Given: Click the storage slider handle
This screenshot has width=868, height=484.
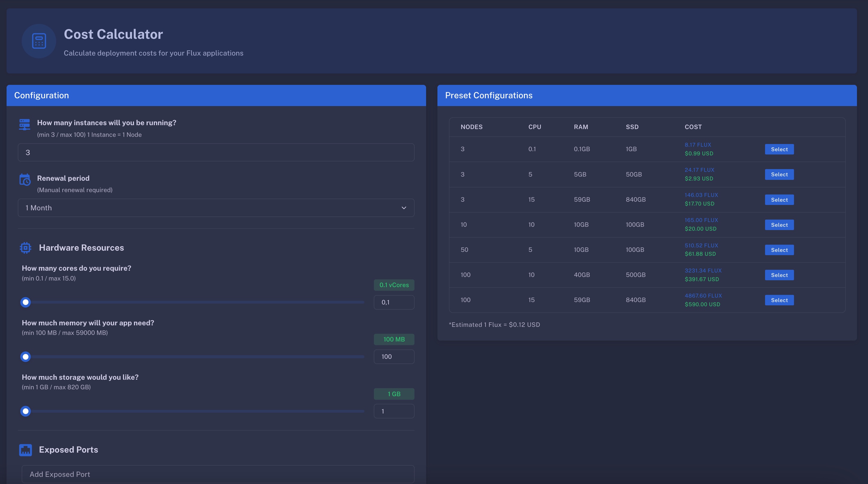Looking at the screenshot, I should pos(26,411).
